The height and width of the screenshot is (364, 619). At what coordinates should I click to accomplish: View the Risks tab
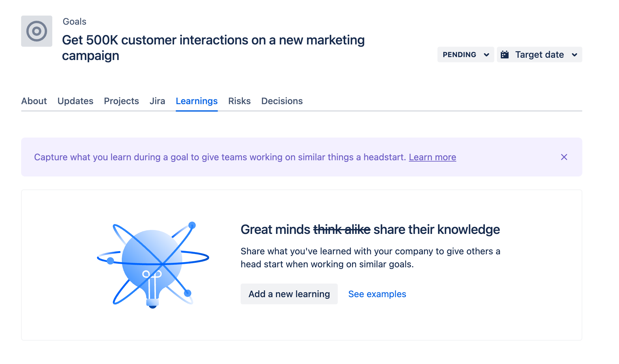(239, 101)
